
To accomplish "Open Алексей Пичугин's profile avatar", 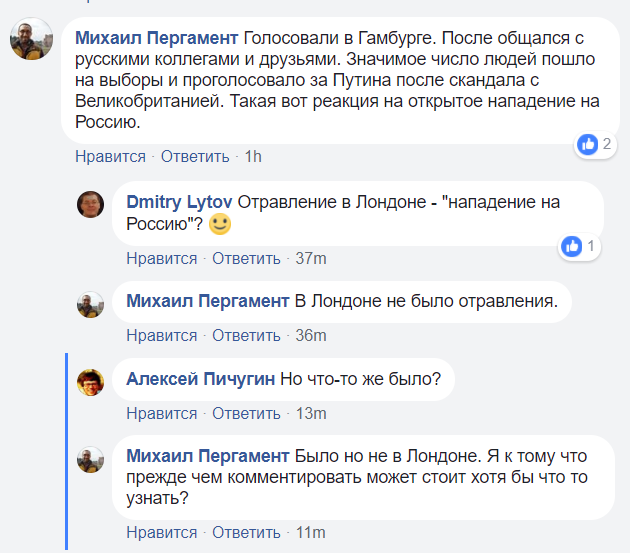I will click(x=91, y=381).
